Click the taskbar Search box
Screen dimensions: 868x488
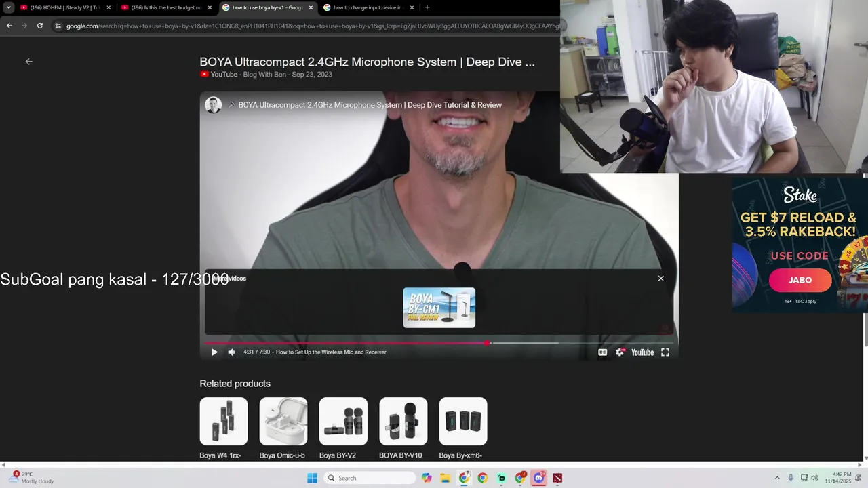click(370, 478)
